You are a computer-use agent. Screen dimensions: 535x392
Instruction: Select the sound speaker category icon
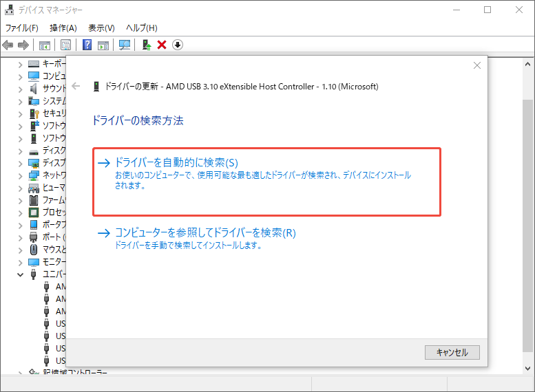pyautogui.click(x=34, y=89)
